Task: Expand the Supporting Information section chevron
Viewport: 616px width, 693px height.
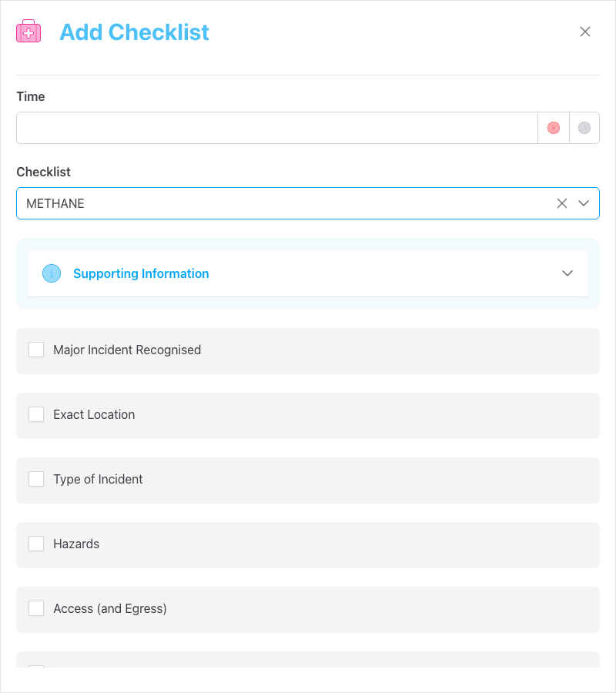Action: coord(567,273)
